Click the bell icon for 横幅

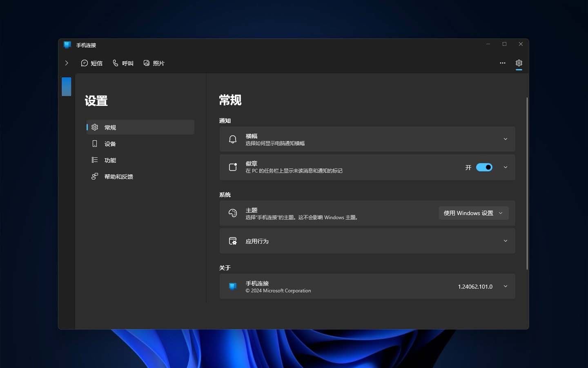pos(233,139)
